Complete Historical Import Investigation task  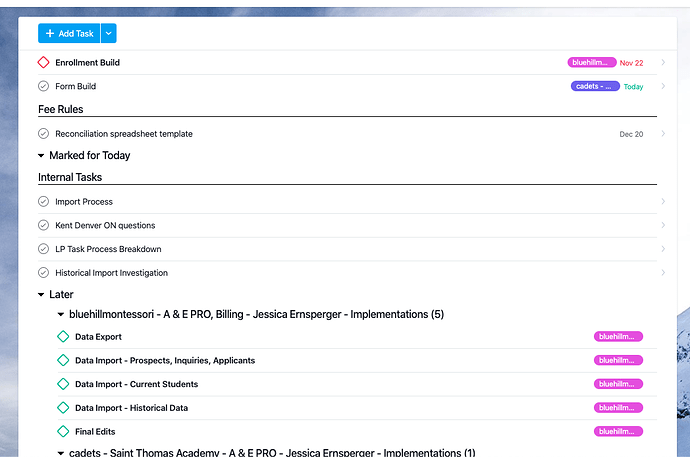pos(43,273)
